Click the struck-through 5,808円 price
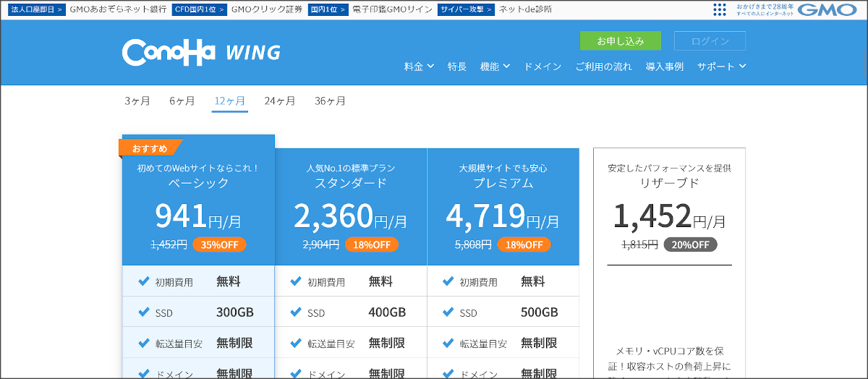The width and height of the screenshot is (868, 379). tap(474, 244)
